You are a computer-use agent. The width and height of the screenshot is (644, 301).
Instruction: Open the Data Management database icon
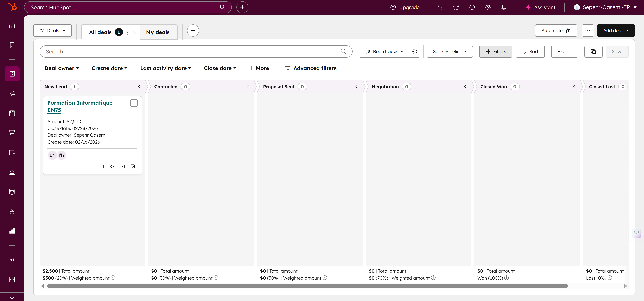[12, 192]
